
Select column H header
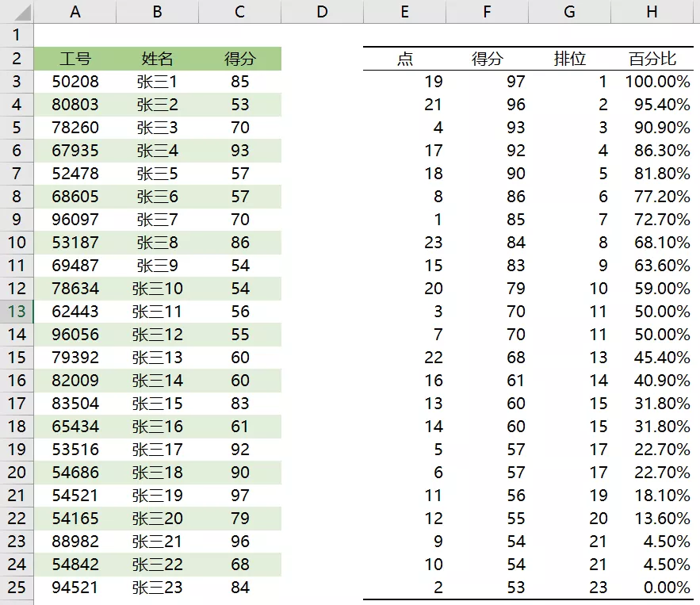(x=652, y=12)
